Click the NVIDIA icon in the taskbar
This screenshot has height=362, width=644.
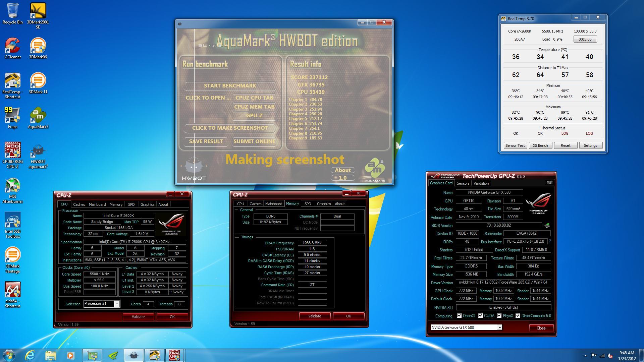(x=113, y=355)
